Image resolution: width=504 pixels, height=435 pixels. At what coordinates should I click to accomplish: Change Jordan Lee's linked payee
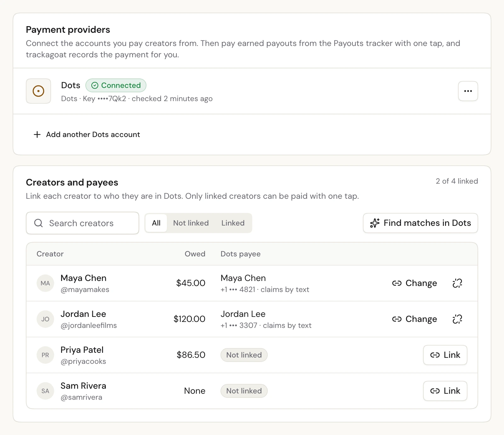pyautogui.click(x=415, y=319)
